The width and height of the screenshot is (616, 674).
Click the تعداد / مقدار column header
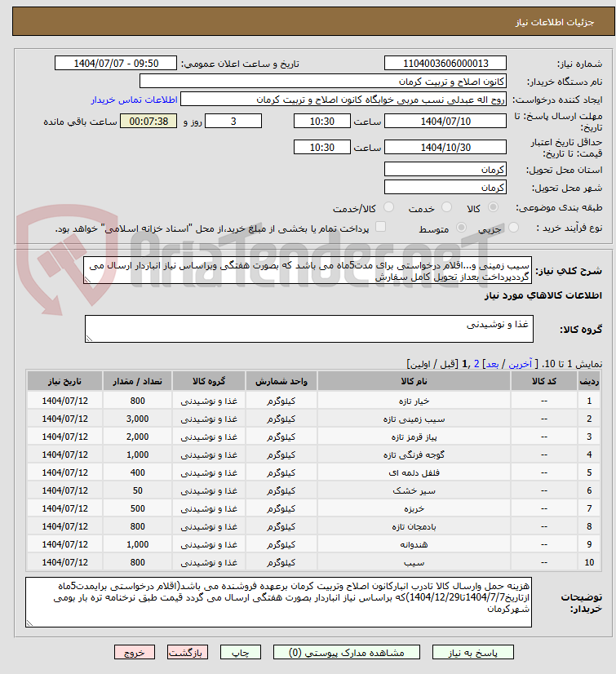pyautogui.click(x=138, y=381)
